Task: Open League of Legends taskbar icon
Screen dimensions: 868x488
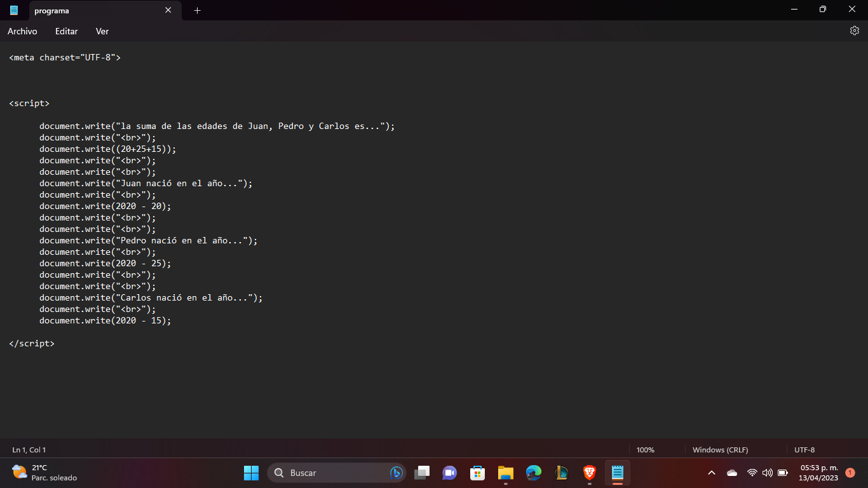Action: pyautogui.click(x=562, y=473)
